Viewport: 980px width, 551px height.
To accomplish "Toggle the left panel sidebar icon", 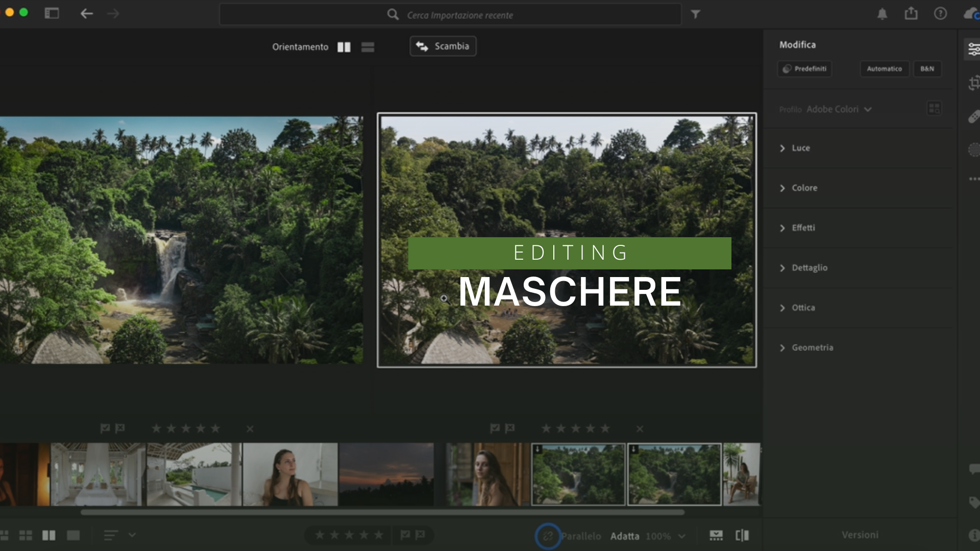I will click(x=52, y=13).
